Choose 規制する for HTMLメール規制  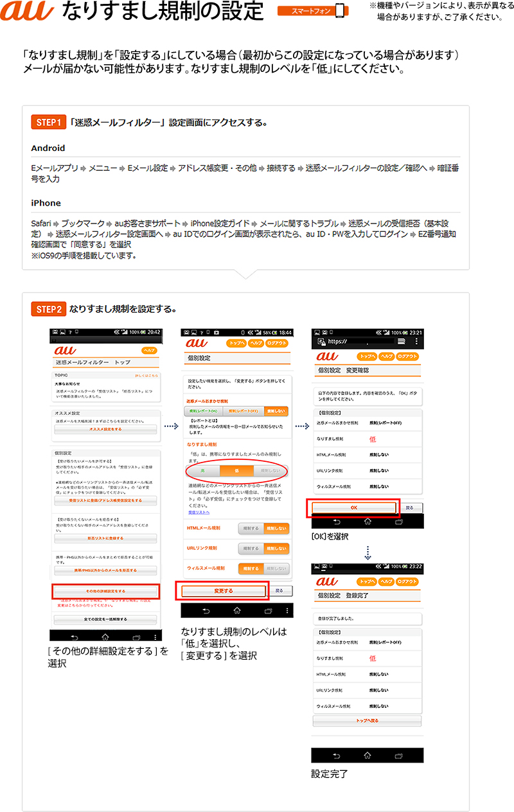251,528
